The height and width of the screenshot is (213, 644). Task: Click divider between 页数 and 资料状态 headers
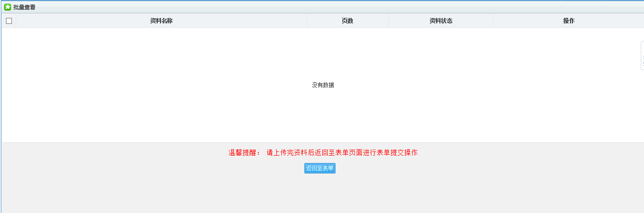point(388,21)
